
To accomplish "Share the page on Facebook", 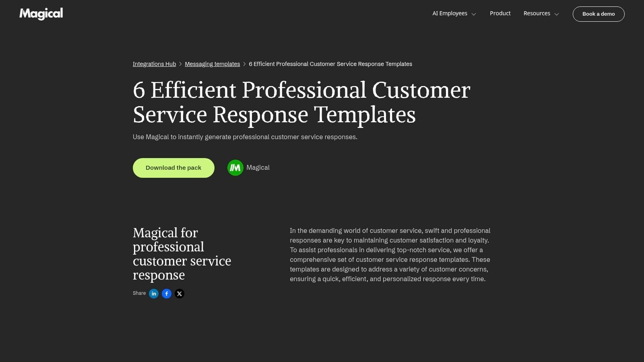I will (167, 294).
